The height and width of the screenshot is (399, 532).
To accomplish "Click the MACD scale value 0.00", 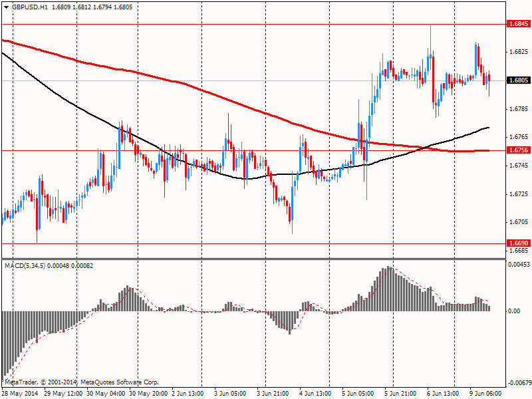I will click(514, 311).
